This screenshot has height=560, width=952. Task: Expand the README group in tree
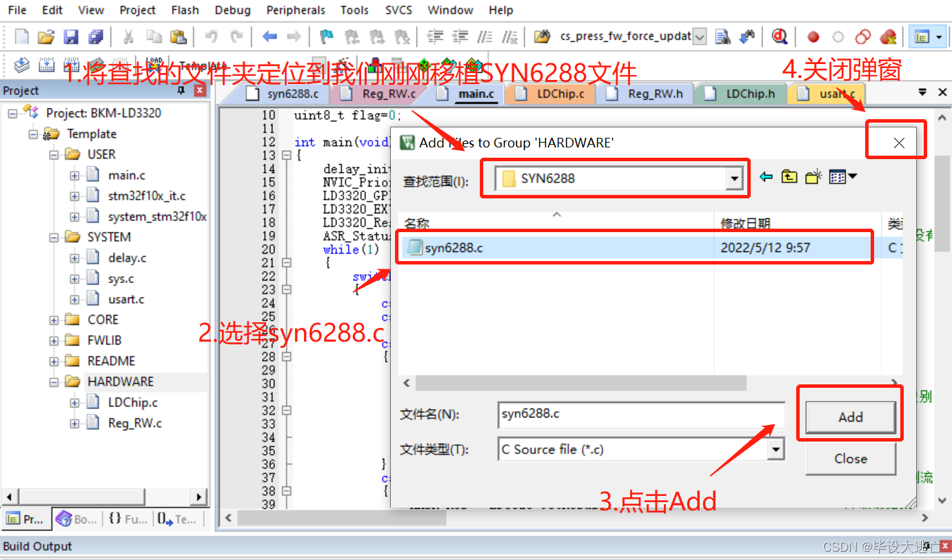[x=54, y=361]
